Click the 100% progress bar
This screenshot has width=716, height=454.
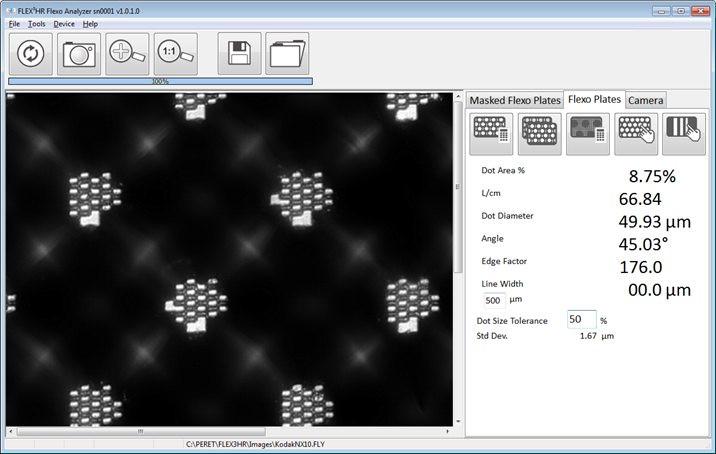(x=160, y=81)
